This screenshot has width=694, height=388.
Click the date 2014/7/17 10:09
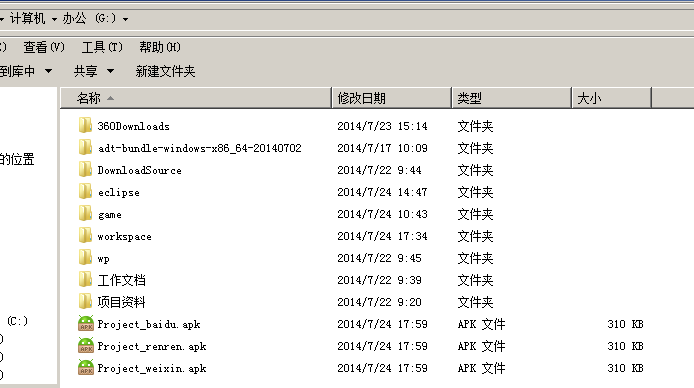point(382,148)
